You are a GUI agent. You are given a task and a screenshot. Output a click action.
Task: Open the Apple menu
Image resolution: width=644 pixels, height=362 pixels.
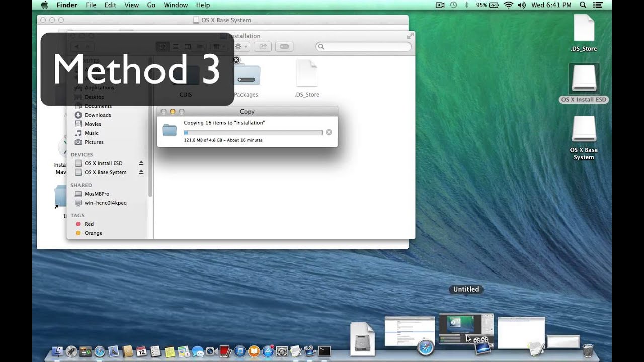(44, 5)
